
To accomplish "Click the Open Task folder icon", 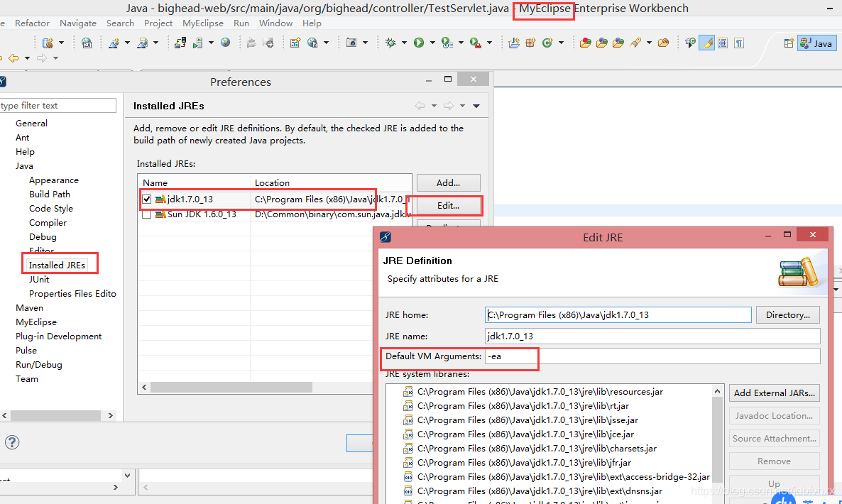I will [x=663, y=43].
